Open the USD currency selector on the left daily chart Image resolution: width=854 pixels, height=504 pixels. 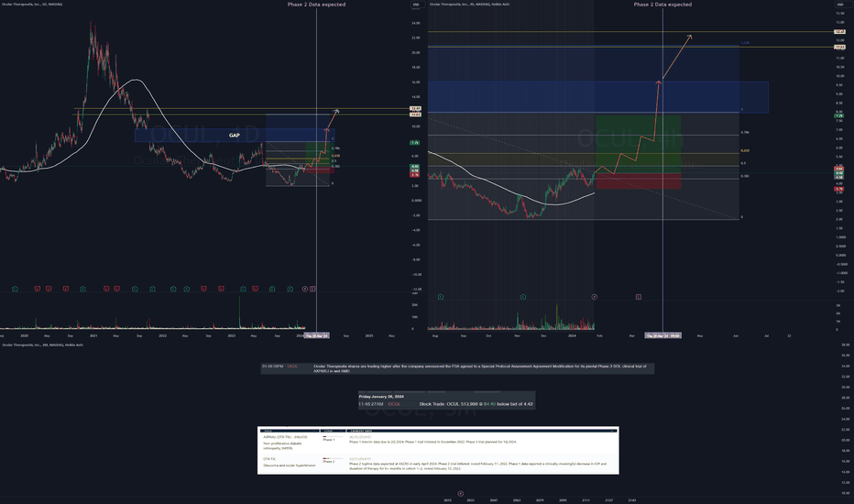tap(417, 5)
